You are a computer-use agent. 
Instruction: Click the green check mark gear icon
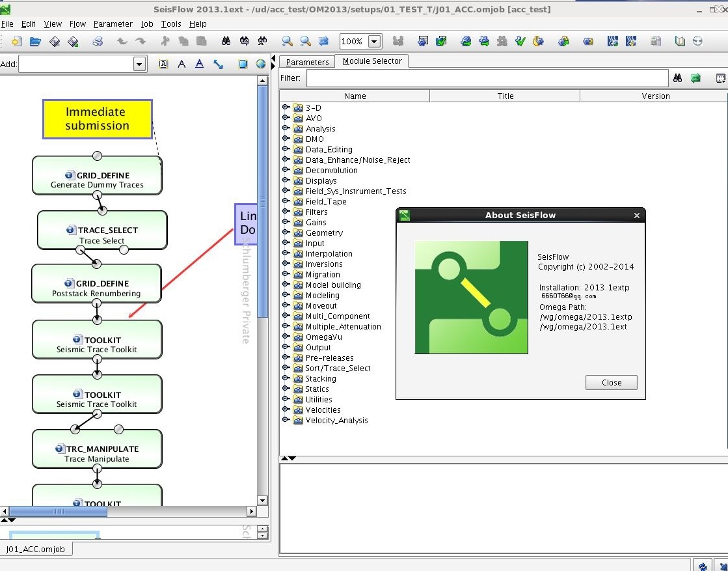520,42
